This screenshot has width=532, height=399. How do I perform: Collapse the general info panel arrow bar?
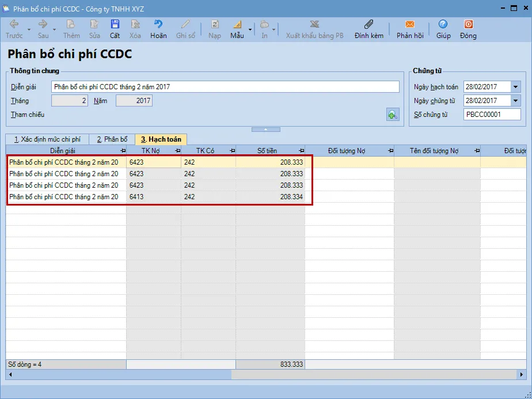coord(266,130)
